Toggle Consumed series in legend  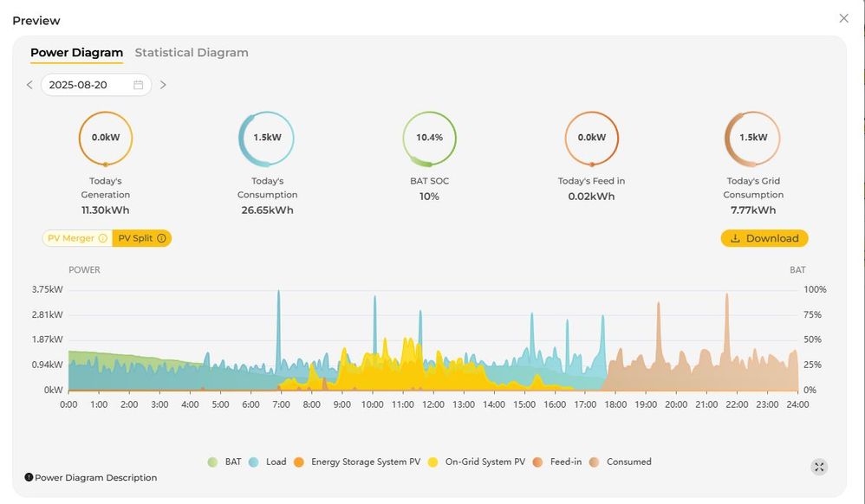point(620,462)
